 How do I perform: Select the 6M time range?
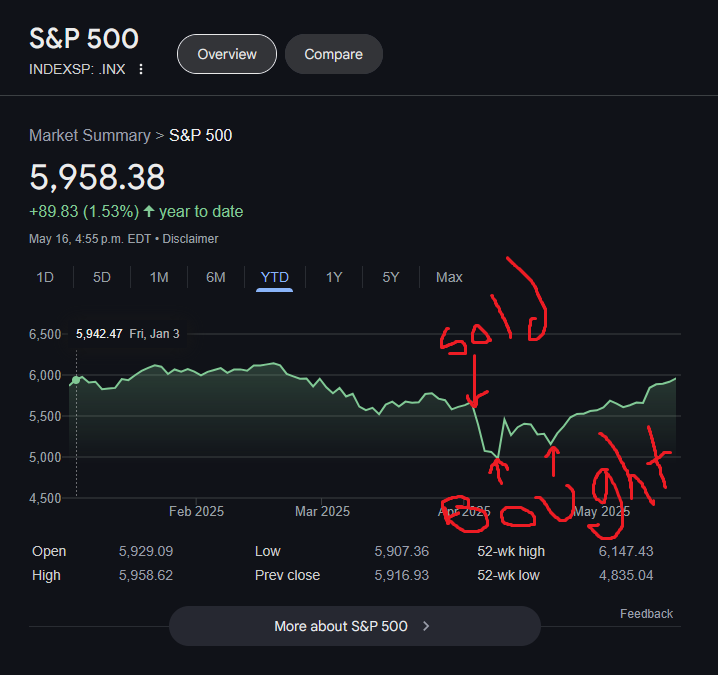click(216, 277)
